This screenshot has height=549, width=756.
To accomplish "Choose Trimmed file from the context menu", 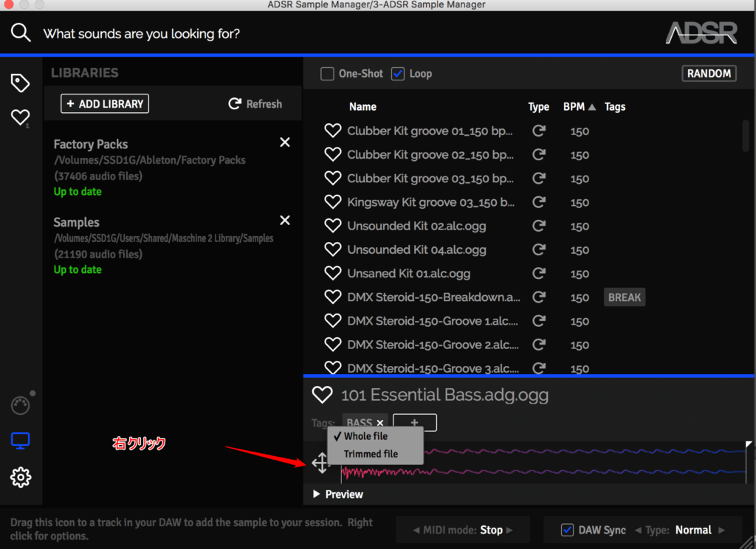I will coord(371,454).
